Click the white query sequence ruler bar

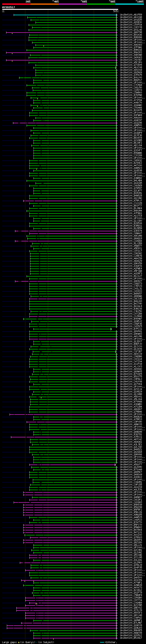[x=60, y=10]
